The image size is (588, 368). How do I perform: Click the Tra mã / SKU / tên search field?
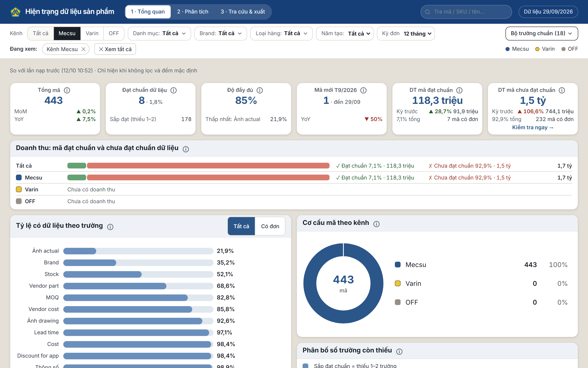point(466,12)
